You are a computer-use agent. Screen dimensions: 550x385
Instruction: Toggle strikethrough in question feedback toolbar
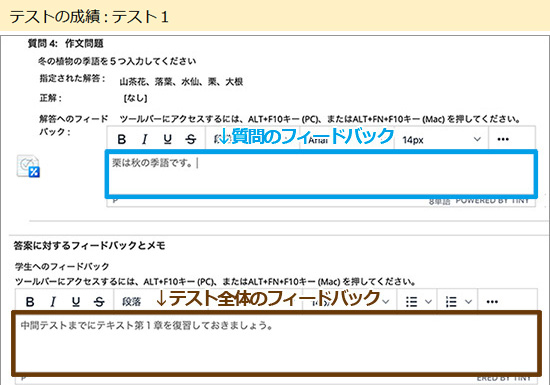click(190, 140)
